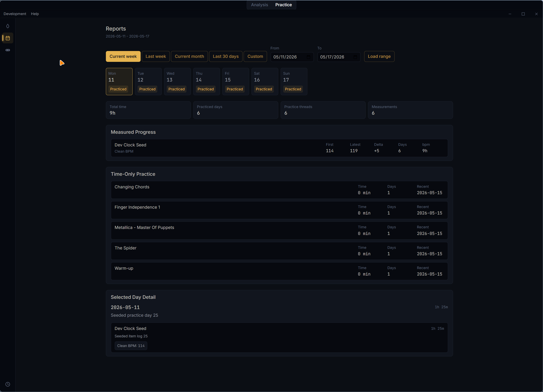Select the Current month range
Viewport: 543px width, 392px height.
click(189, 56)
